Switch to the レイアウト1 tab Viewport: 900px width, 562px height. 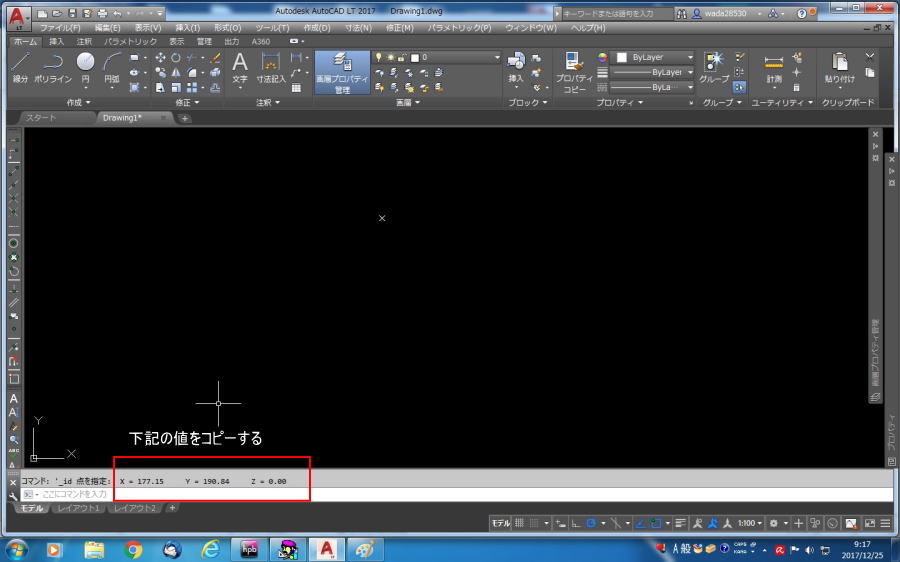coord(79,509)
